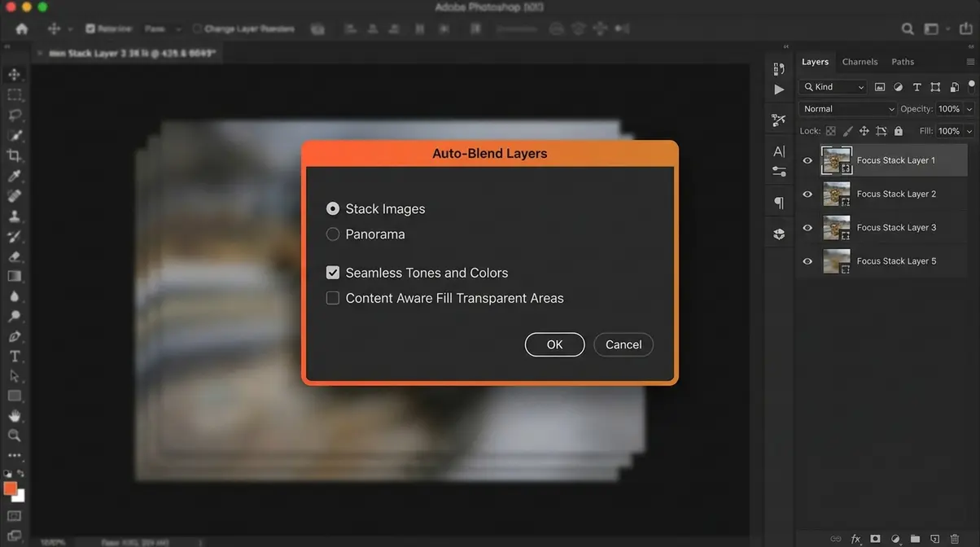This screenshot has width=980, height=547.
Task: Open the Home screen icon
Action: click(22, 28)
